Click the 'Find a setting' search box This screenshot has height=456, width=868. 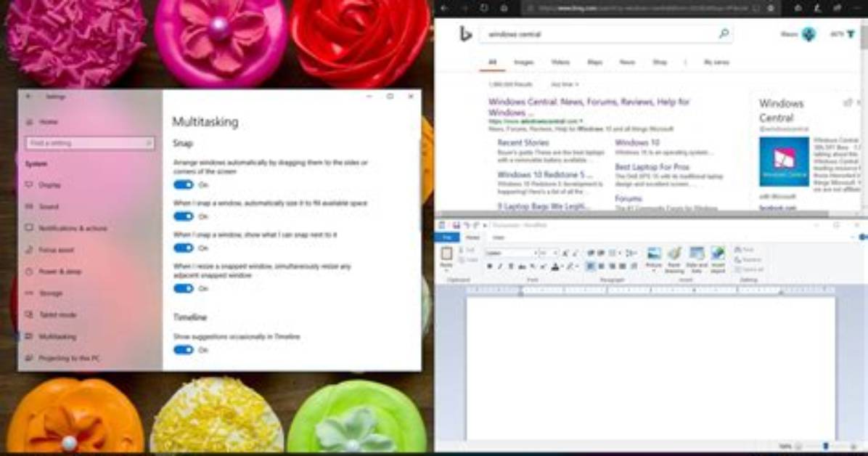90,143
